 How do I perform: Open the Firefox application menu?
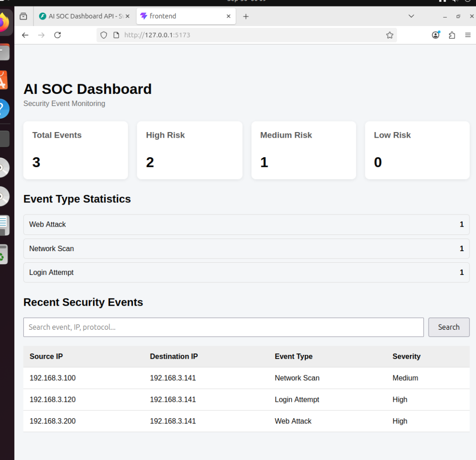(468, 35)
